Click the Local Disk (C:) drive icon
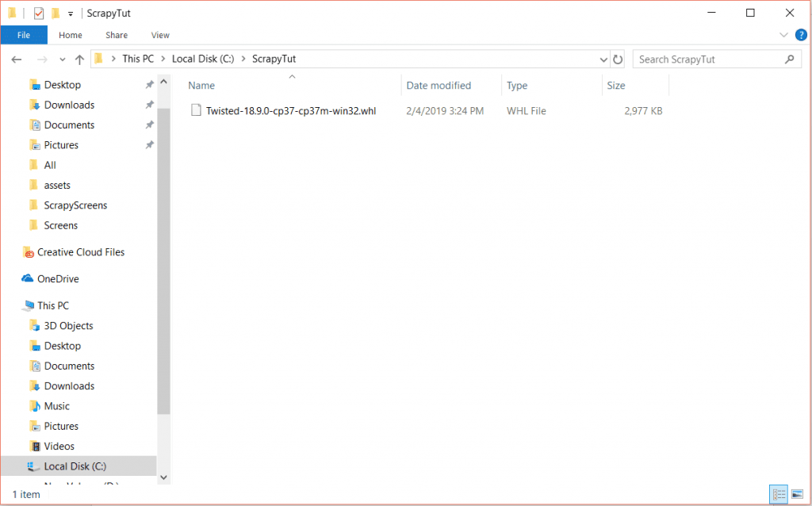Image resolution: width=812 pixels, height=506 pixels. (33, 466)
